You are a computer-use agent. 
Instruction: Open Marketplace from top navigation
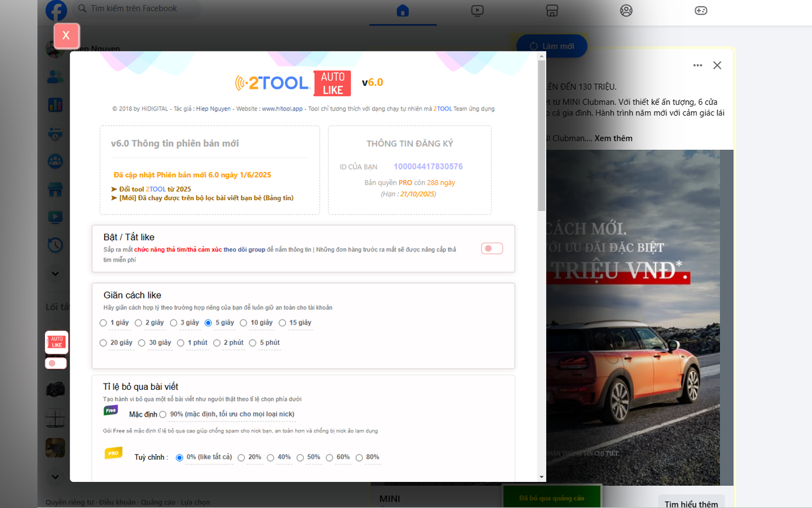click(x=551, y=11)
